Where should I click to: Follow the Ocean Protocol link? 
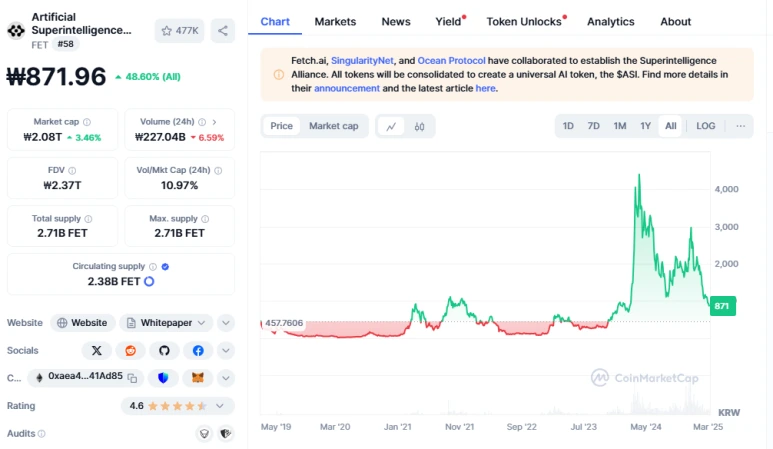tap(451, 61)
